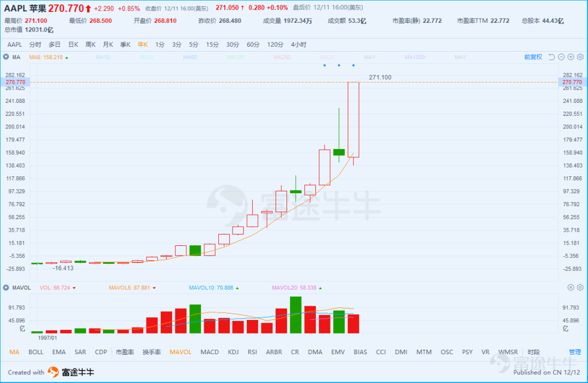
Task: Click the Futu bull logo icon
Action: coord(53,372)
